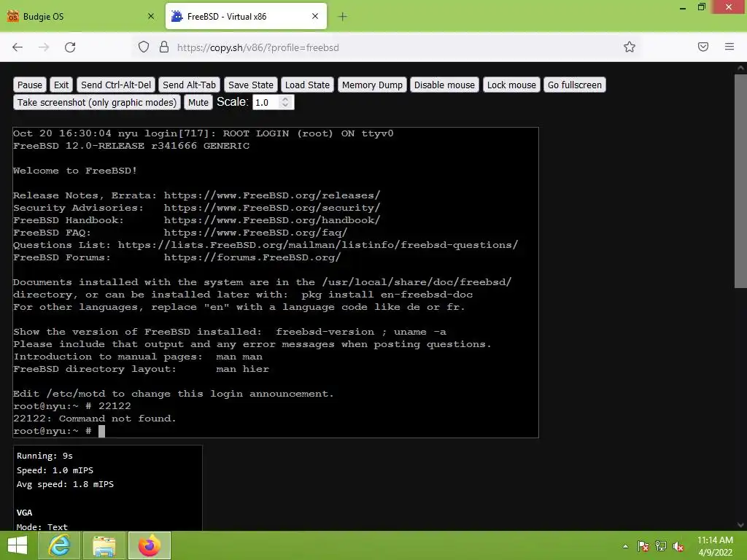This screenshot has width=747, height=560.
Task: Minimize the Firefox window
Action: 683,7
